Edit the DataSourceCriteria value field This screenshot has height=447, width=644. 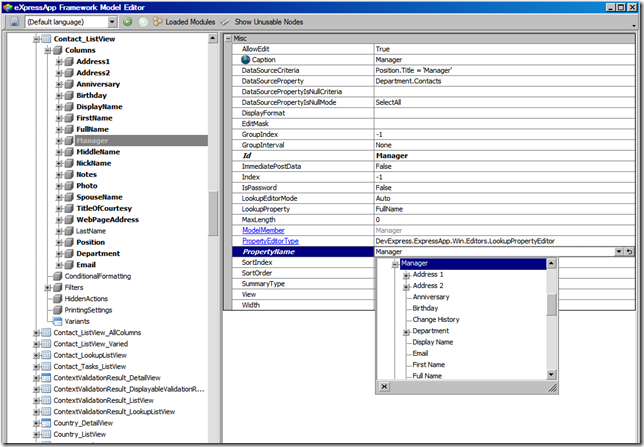coord(504,70)
